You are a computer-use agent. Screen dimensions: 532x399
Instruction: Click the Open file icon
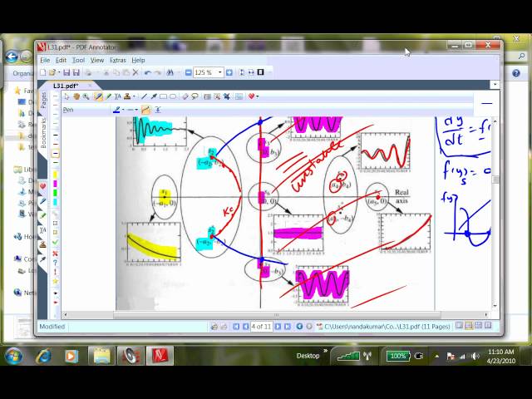click(x=52, y=72)
